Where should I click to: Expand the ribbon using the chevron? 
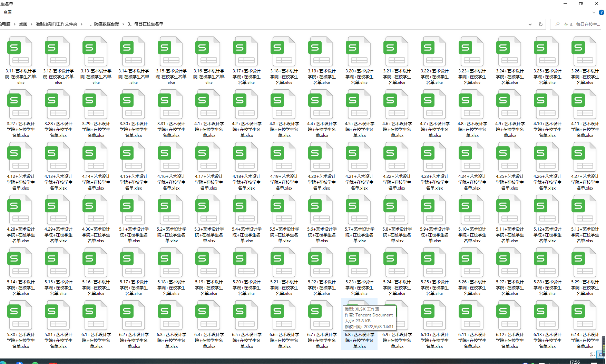pyautogui.click(x=594, y=12)
